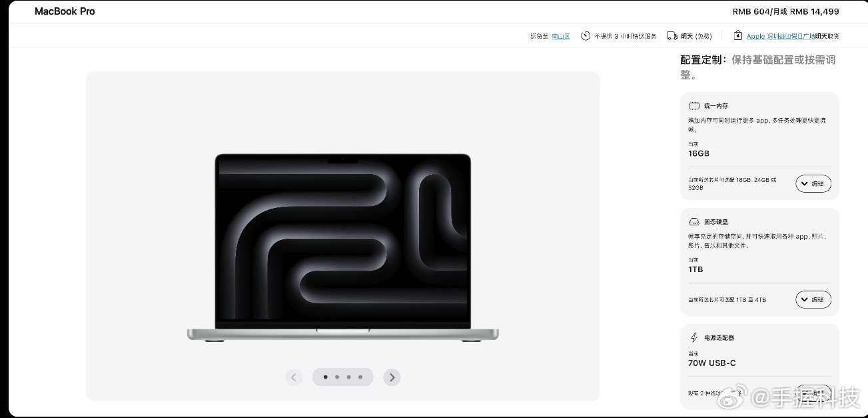
Task: Click the delivery truck icon
Action: pyautogui.click(x=673, y=35)
